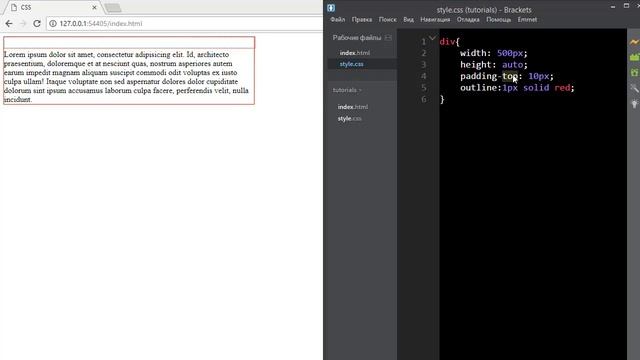This screenshot has width=640, height=360.
Task: Click the Lorem ipsum paragraph in browser
Action: [x=127, y=77]
